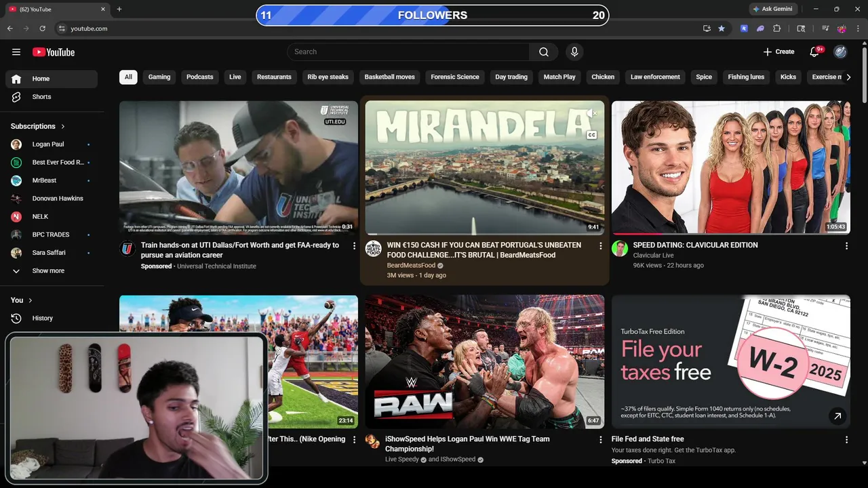This screenshot has width=868, height=488.
Task: Open the account avatar menu
Action: (840, 52)
